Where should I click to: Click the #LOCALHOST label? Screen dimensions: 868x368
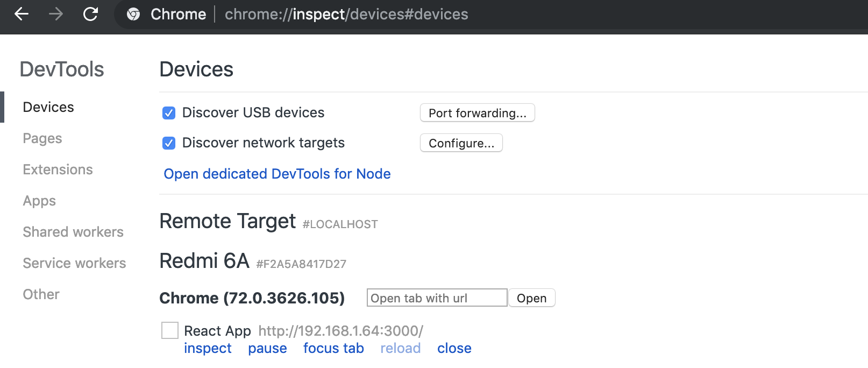coord(340,224)
